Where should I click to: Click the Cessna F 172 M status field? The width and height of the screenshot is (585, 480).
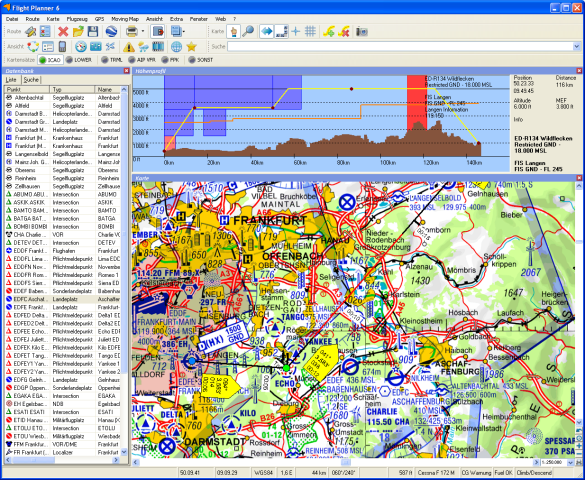pyautogui.click(x=436, y=473)
